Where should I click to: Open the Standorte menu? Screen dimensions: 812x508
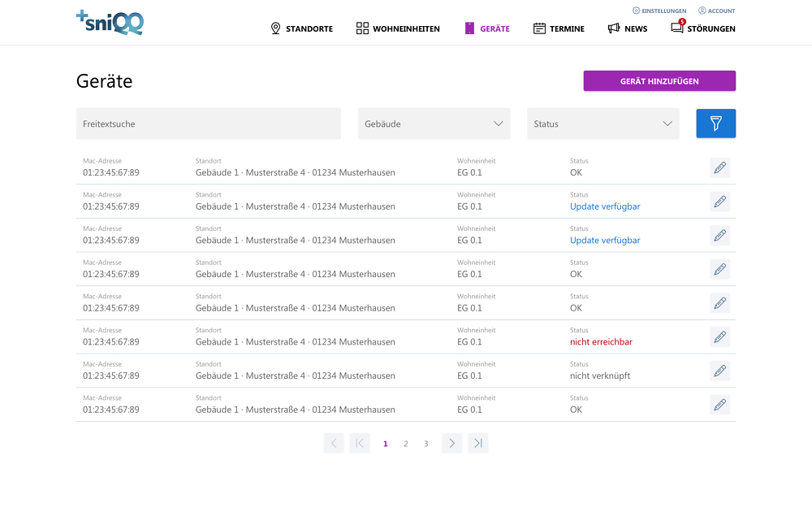point(301,28)
